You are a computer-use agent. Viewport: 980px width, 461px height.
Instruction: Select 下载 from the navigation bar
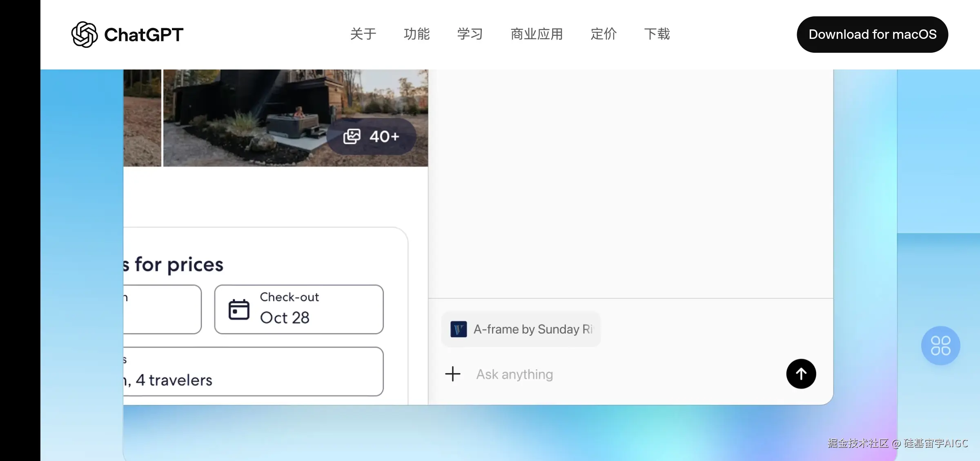(x=657, y=34)
